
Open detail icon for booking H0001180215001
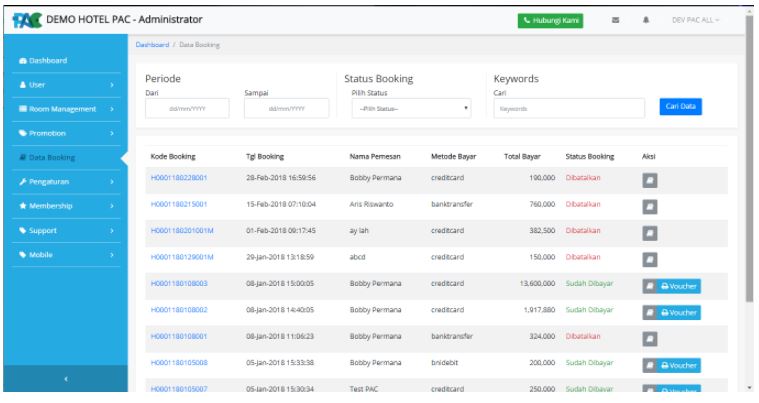(x=650, y=207)
